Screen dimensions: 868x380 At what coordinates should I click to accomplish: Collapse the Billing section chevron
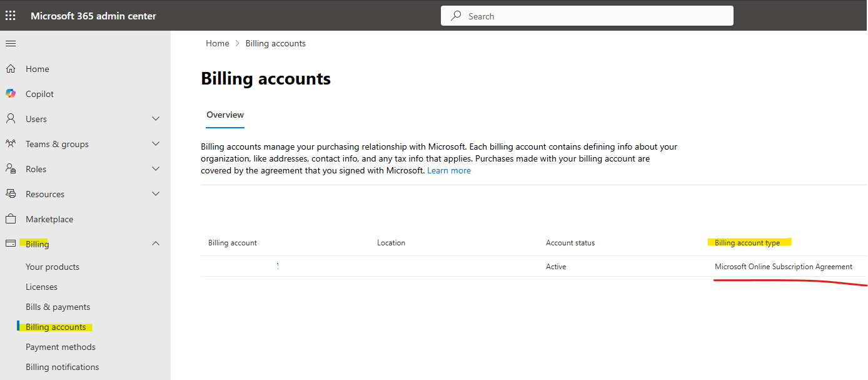click(x=156, y=244)
